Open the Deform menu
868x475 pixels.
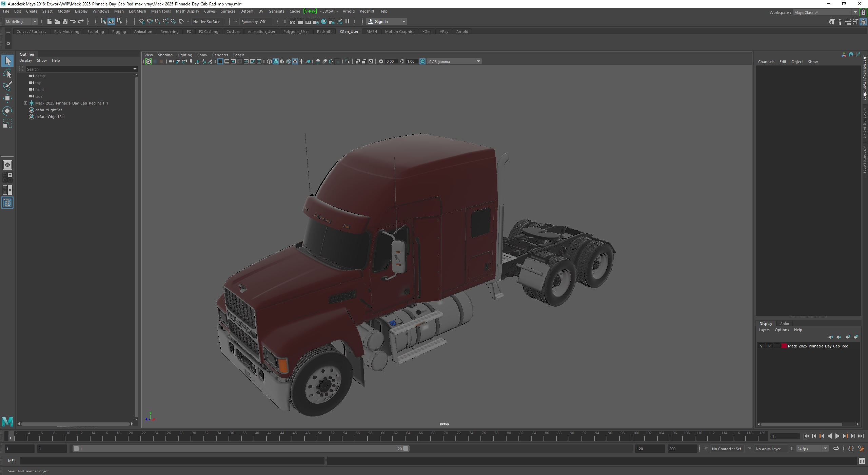tap(246, 11)
